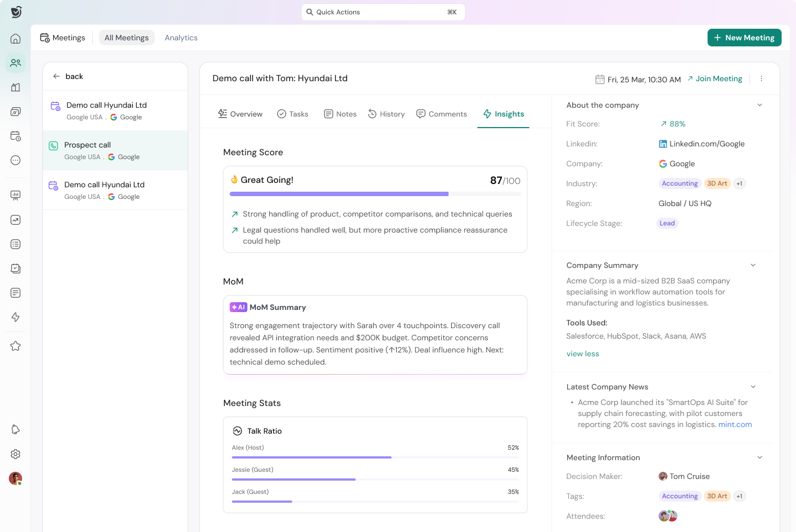Screen dimensions: 796x532
Task: Open the list icon in the sidebar
Action: tap(15, 244)
